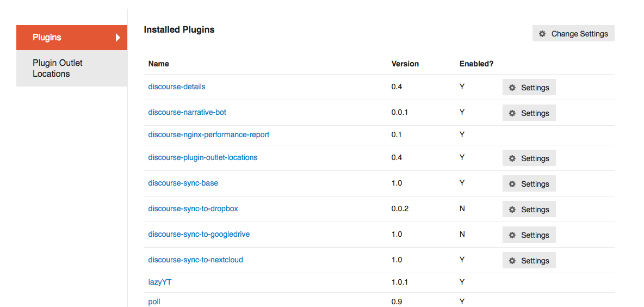Click version 0.4 of discourse-plugin-outlet-locations
This screenshot has height=307, width=644.
pyautogui.click(x=397, y=157)
